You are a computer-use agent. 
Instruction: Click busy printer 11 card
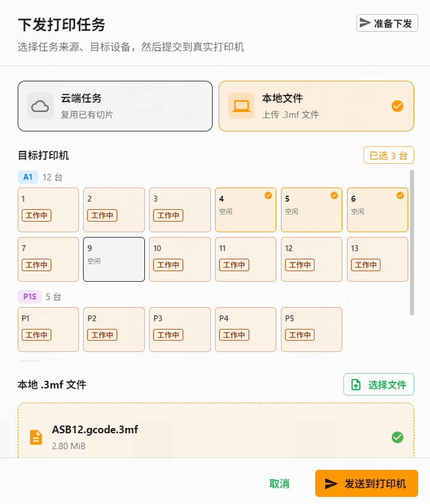(x=246, y=259)
